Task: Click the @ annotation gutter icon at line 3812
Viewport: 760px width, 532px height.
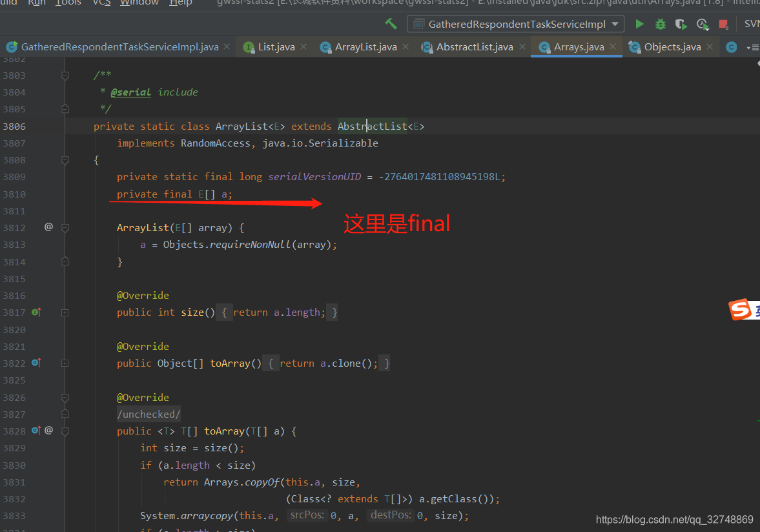Action: pos(48,227)
